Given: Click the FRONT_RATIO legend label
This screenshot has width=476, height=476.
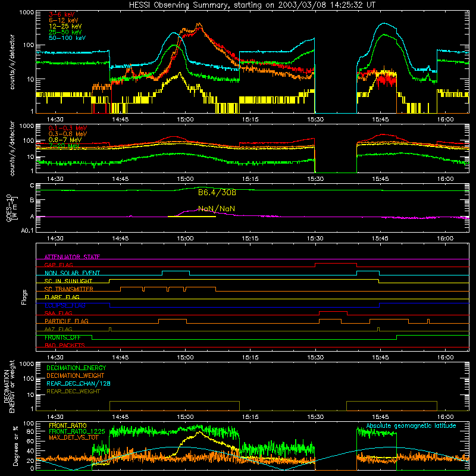Looking at the screenshot, I should [x=68, y=425].
